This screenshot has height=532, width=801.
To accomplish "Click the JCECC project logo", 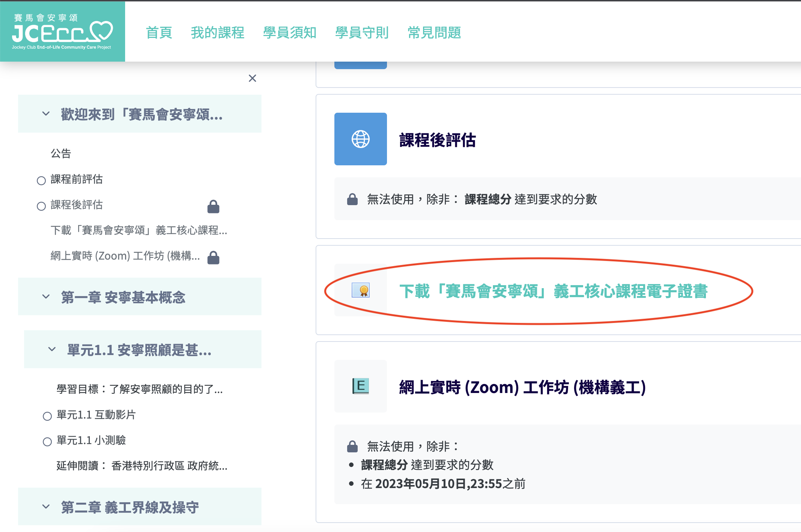I will [63, 31].
